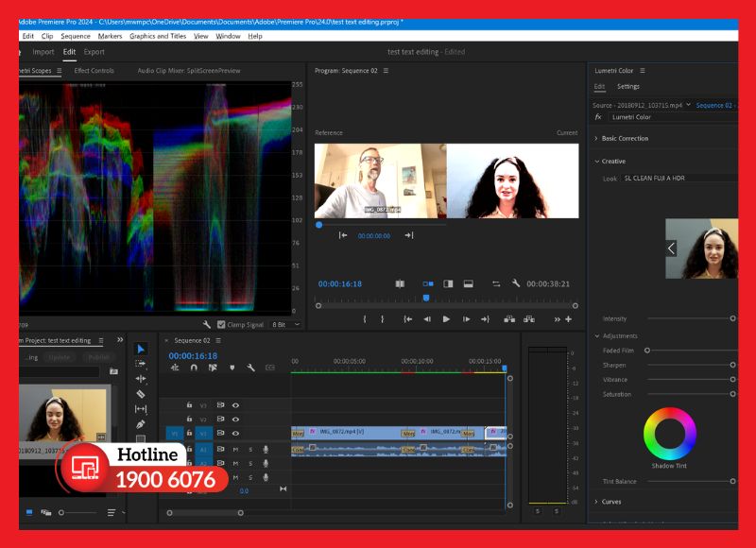Toggle V1 track output eye

tap(235, 434)
